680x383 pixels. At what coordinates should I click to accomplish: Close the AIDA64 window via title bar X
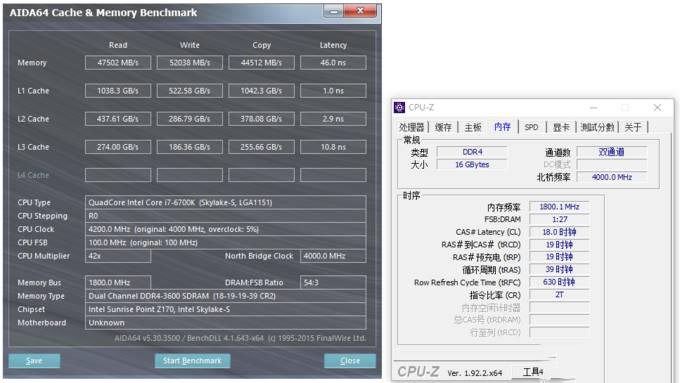click(x=360, y=11)
